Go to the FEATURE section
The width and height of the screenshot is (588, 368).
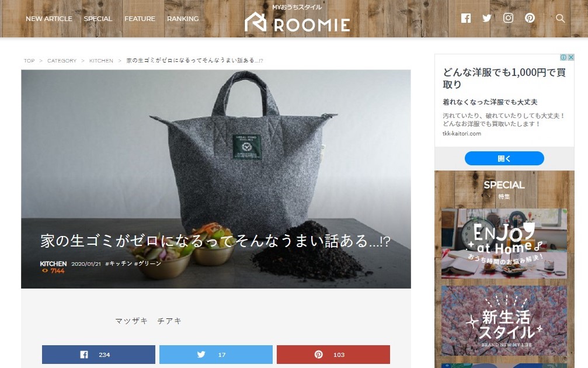(140, 19)
